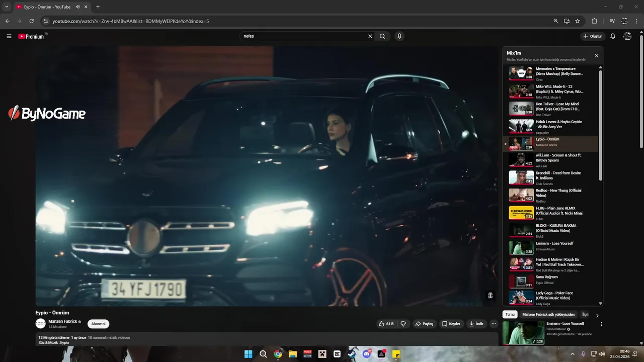Play Memories x Temperature mashup from playlist
Image resolution: width=644 pixels, height=362 pixels.
(x=551, y=74)
